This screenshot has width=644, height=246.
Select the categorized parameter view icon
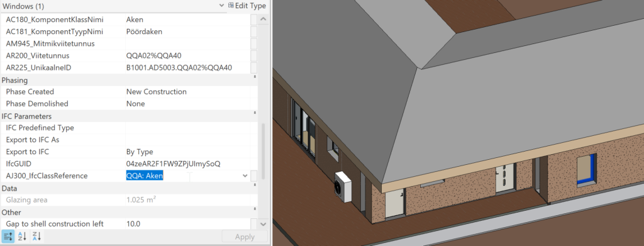(8, 236)
